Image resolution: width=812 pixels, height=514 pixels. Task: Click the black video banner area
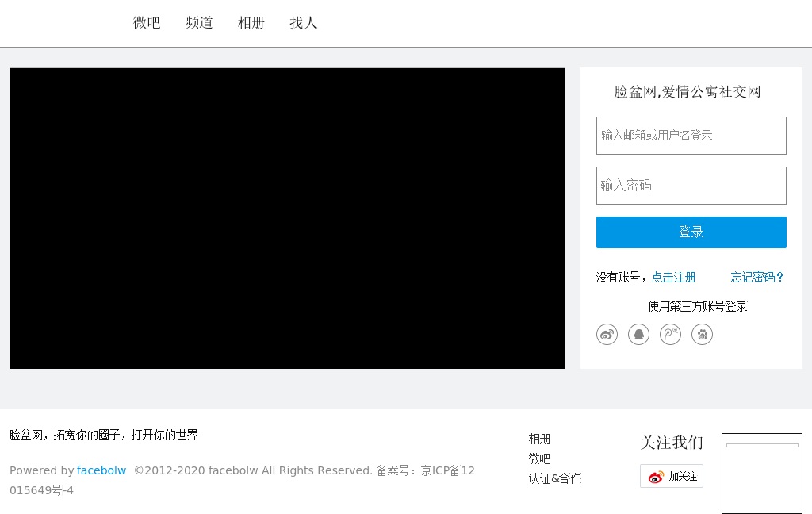click(287, 218)
